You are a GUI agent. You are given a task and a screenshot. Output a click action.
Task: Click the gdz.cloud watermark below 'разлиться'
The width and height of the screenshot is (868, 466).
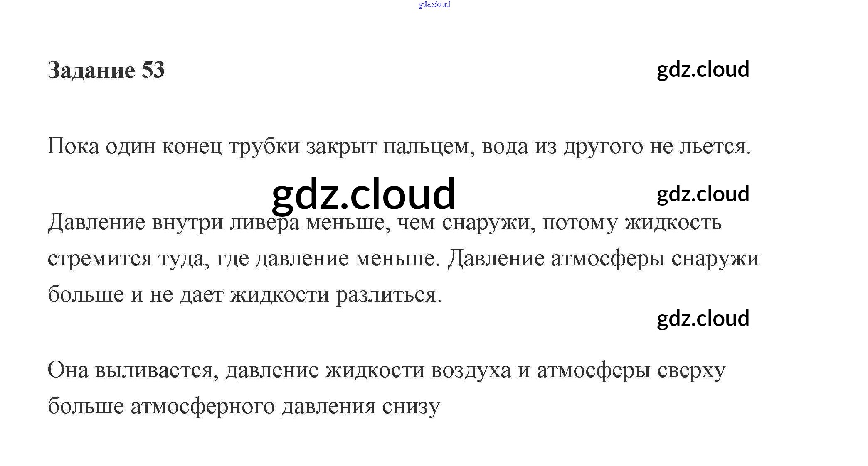703,319
